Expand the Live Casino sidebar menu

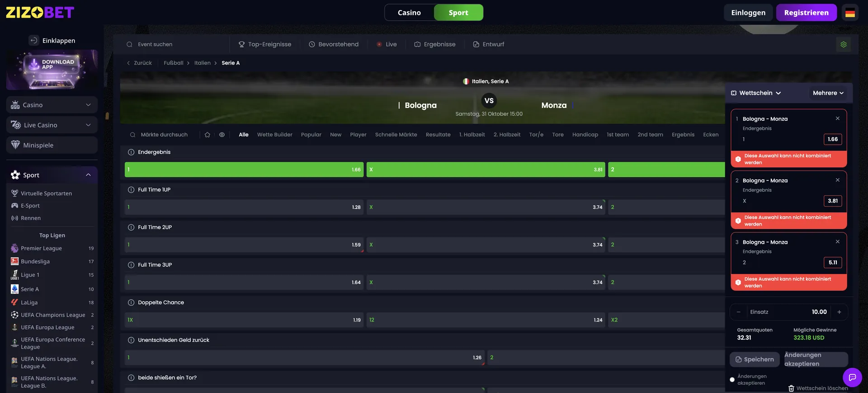(x=52, y=125)
